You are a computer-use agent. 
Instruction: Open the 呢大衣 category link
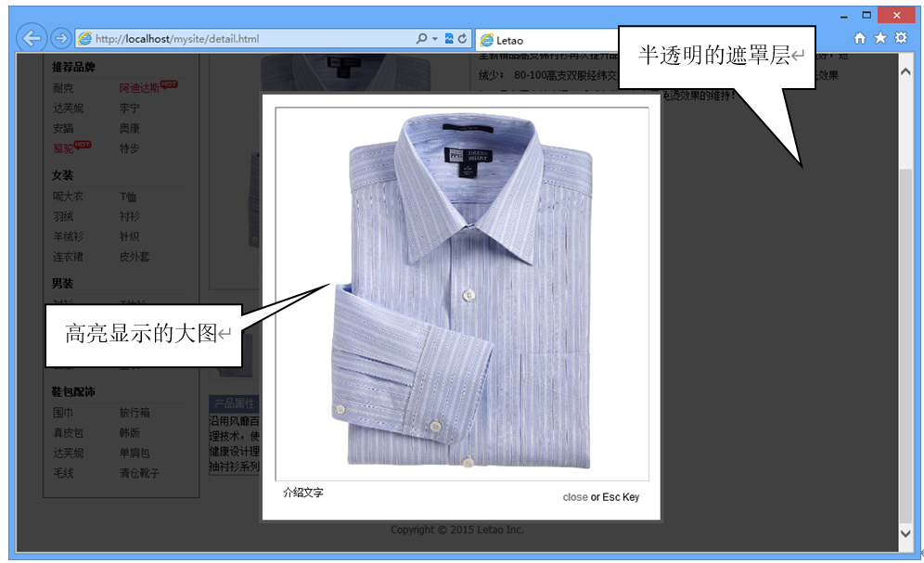tap(69, 196)
